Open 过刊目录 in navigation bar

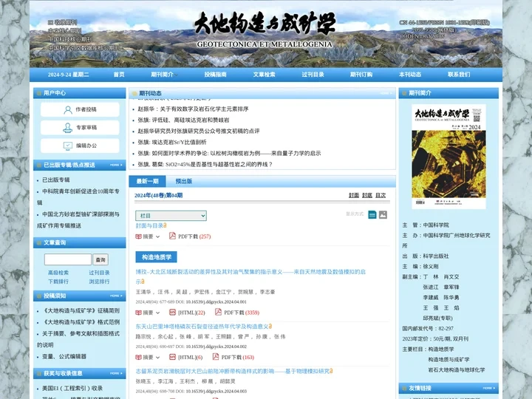pyautogui.click(x=313, y=75)
